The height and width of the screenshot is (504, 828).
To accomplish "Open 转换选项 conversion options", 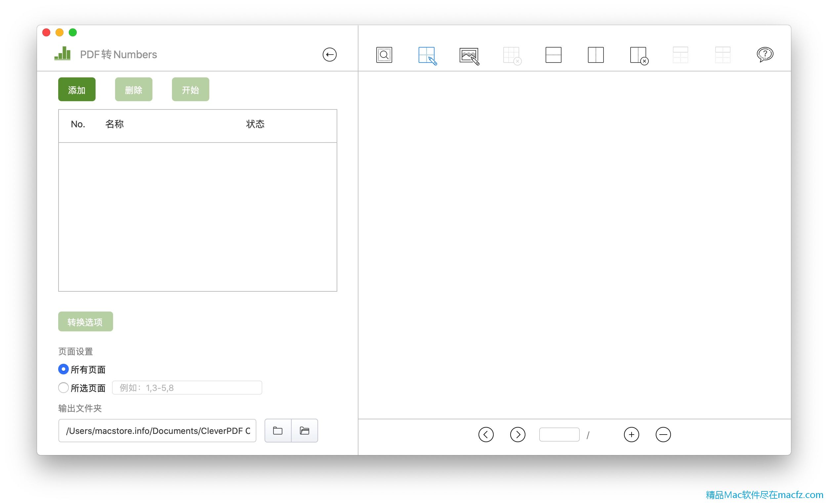I will [x=85, y=321].
